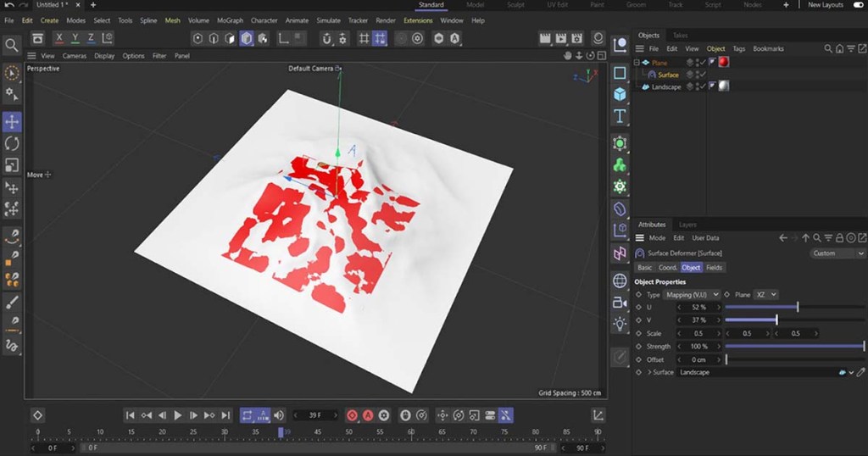
Task: Switch to the Coord. tab
Action: pyautogui.click(x=668, y=268)
